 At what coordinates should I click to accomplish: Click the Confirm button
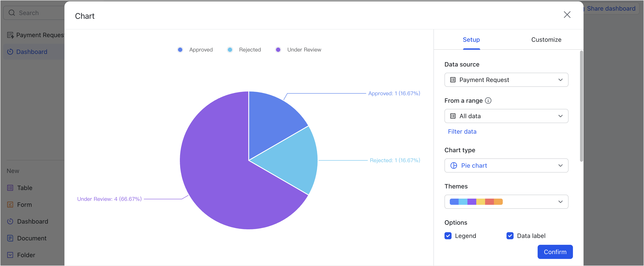point(555,252)
